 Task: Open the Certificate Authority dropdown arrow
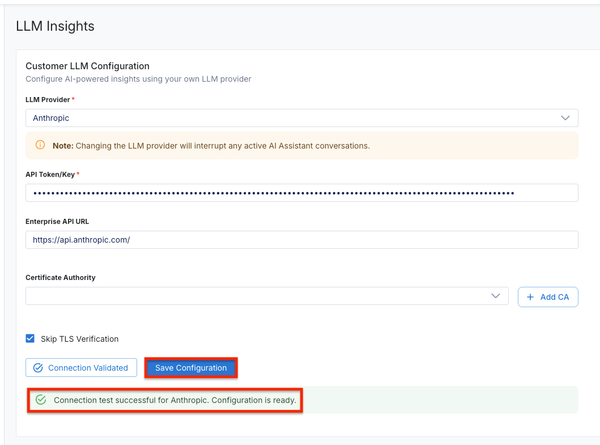click(497, 297)
